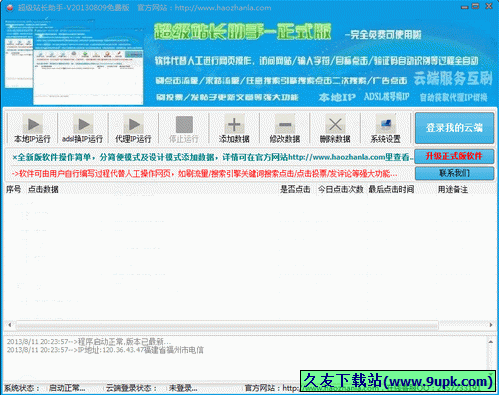Click the screenshot thumbnail in banner

pos(74,63)
